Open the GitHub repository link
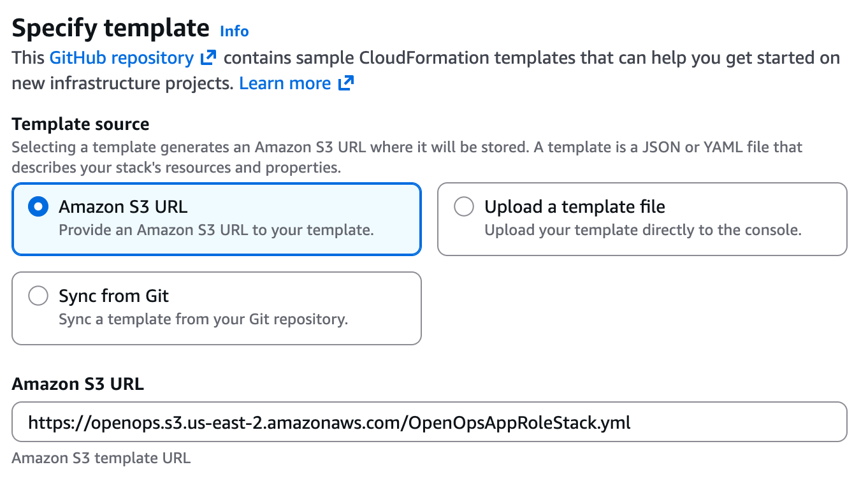Image resolution: width=868 pixels, height=481 pixels. 121,57
